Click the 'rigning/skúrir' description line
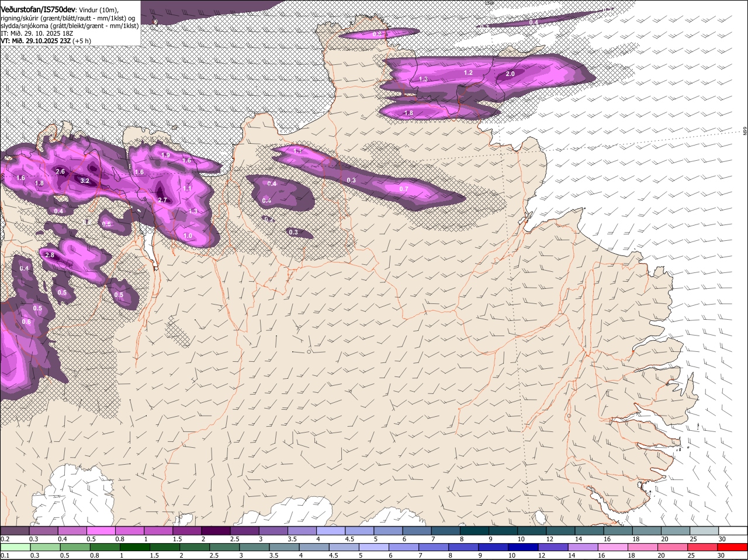This screenshot has height=560, width=748. tap(68, 18)
